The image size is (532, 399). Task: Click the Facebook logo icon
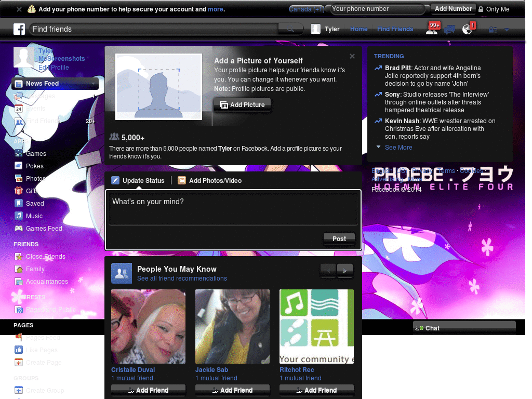[19, 29]
